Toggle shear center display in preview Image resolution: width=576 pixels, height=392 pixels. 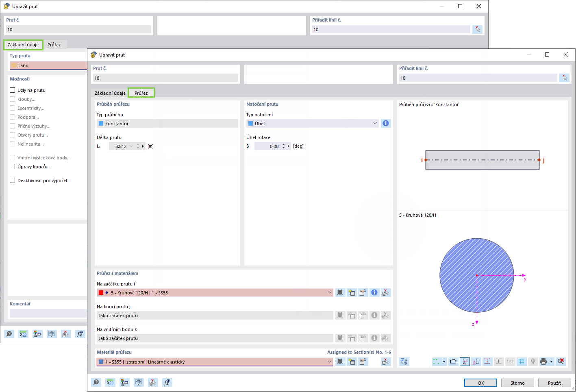(x=476, y=362)
